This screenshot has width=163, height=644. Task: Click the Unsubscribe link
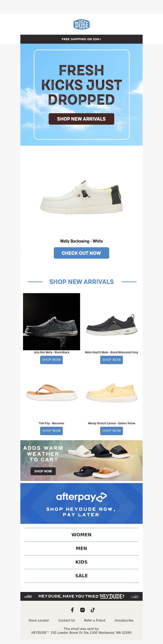pos(124,621)
